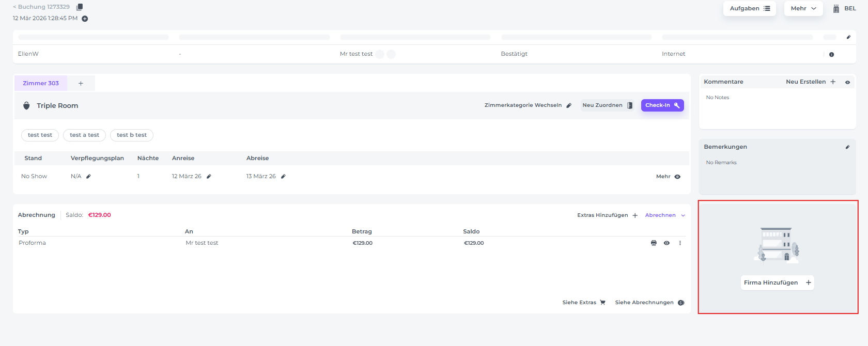
Task: Click the pencil icon to edit booking header
Action: 848,37
